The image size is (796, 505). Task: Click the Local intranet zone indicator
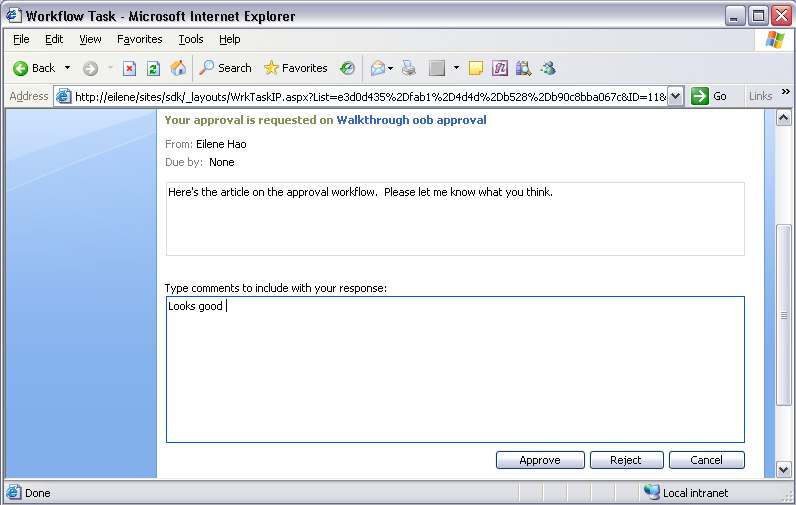click(x=685, y=492)
